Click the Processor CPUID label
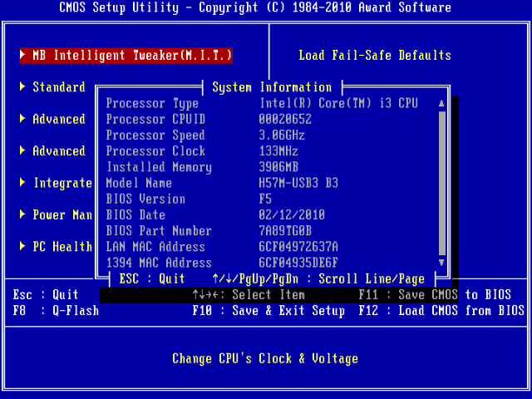The width and height of the screenshot is (532, 399). (155, 119)
